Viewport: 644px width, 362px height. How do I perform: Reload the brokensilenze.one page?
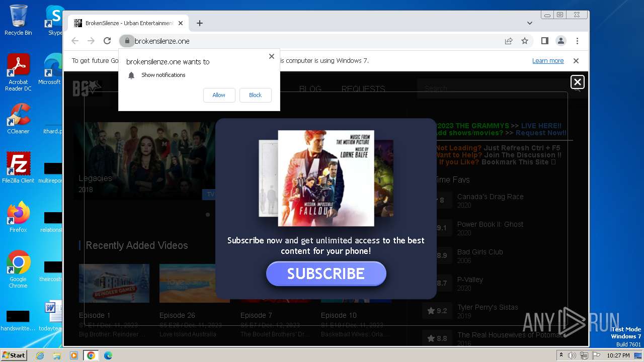(x=107, y=41)
